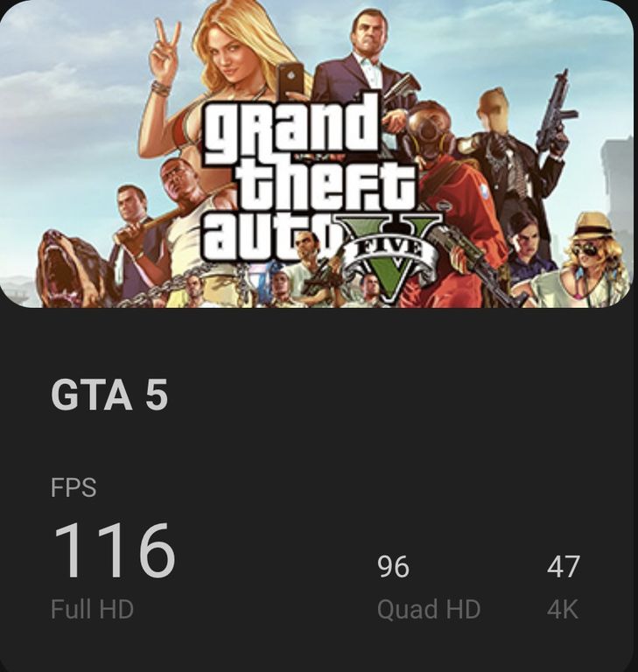The image size is (638, 672).
Task: Select the FPS label heading
Action: coord(74,486)
